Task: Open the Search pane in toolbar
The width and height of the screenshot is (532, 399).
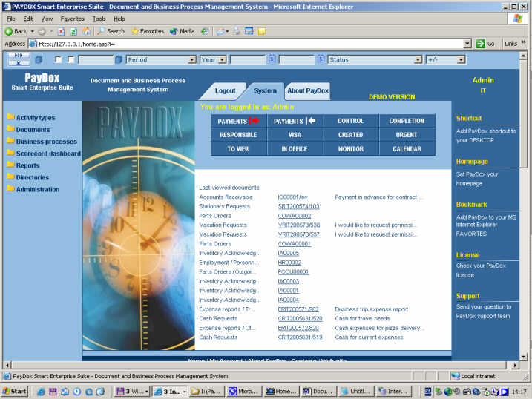Action: pyautogui.click(x=111, y=32)
